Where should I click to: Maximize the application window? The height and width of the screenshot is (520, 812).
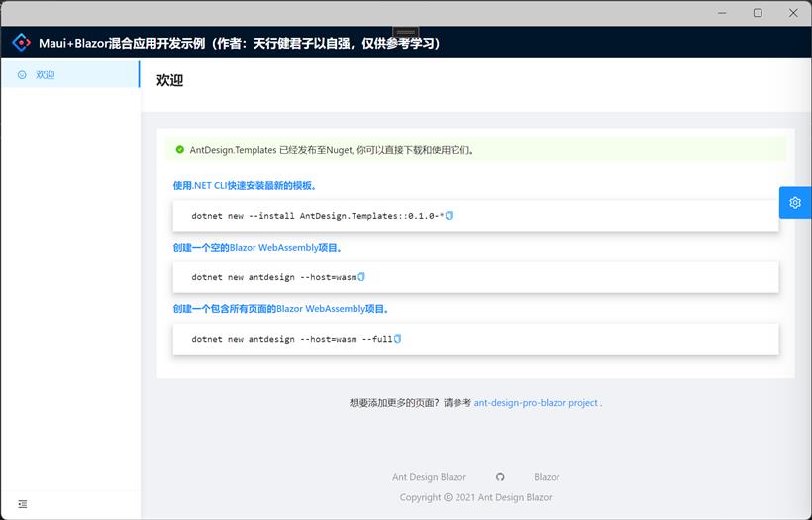pos(758,13)
